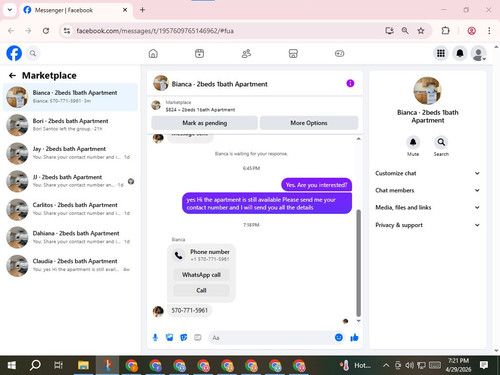Click the chat vertical scrollbar
500x375 pixels.
coord(359,263)
